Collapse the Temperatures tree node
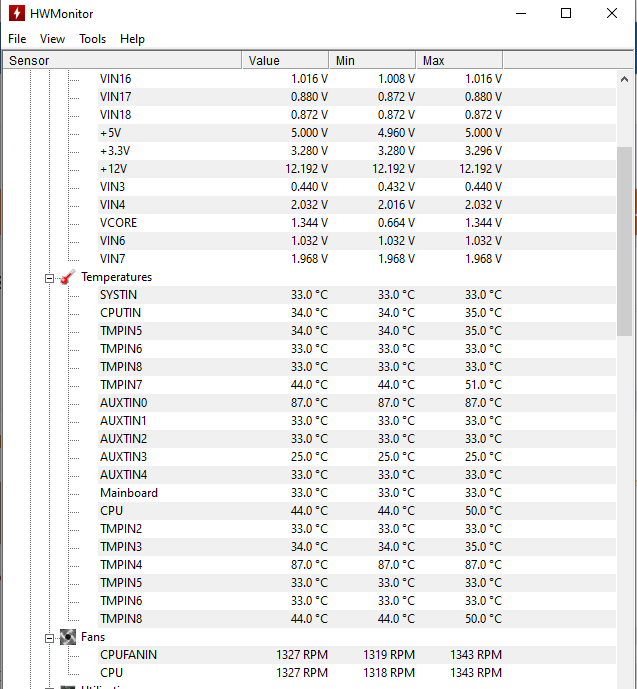The image size is (637, 689). [50, 278]
